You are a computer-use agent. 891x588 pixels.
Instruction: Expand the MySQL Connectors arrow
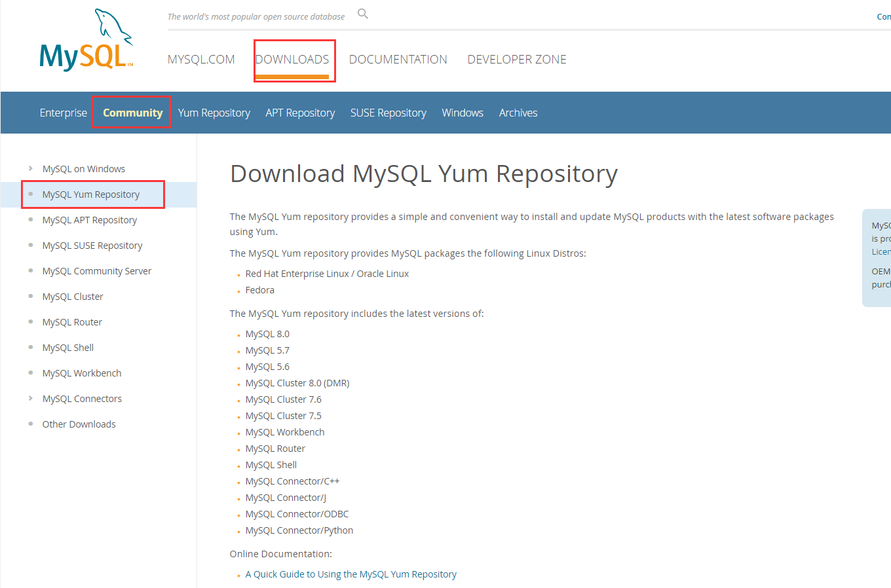pyautogui.click(x=31, y=398)
